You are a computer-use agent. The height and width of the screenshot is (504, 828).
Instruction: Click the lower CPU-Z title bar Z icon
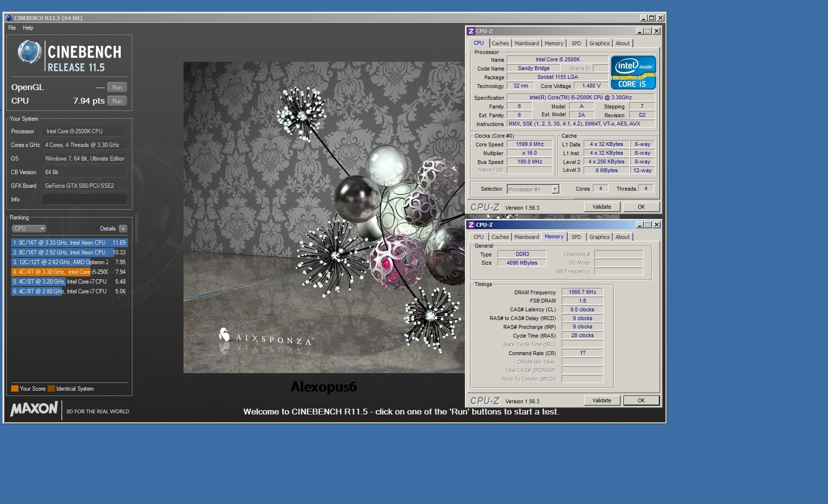click(x=471, y=225)
